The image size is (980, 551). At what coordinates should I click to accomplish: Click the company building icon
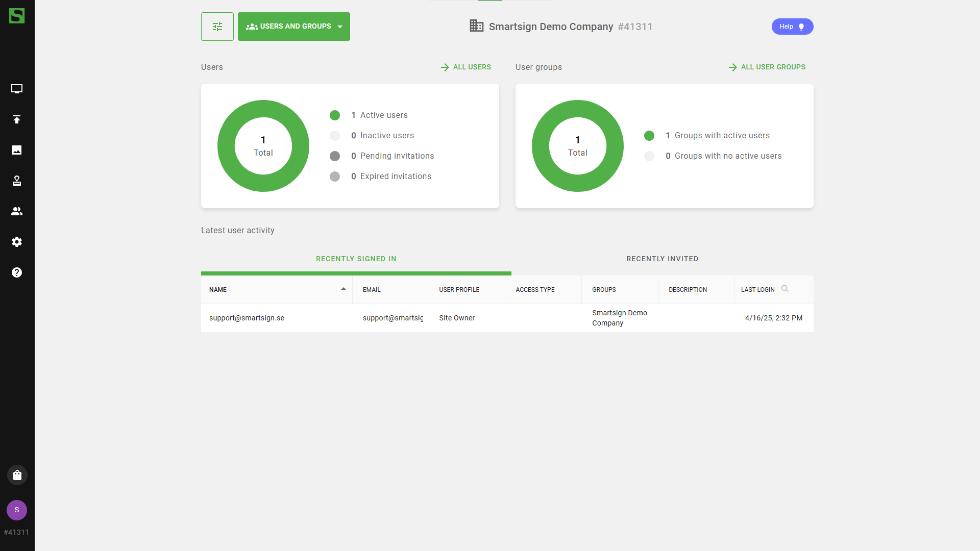(x=476, y=26)
